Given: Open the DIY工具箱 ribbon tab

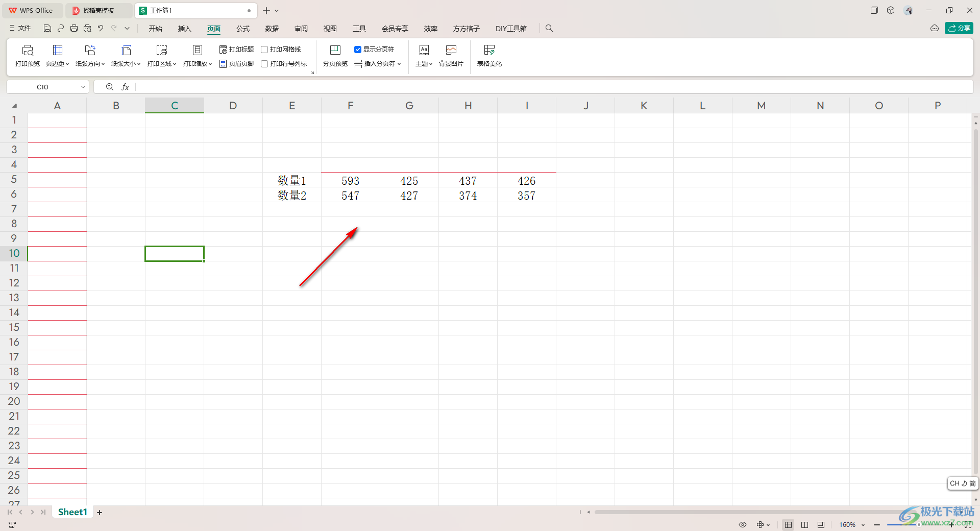Looking at the screenshot, I should point(511,29).
